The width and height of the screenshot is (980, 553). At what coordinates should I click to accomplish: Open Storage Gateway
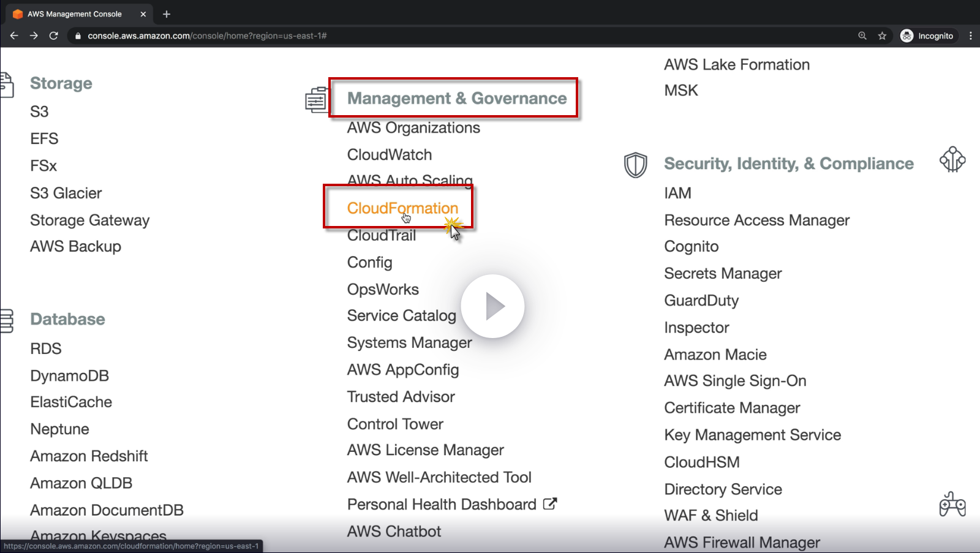(90, 220)
